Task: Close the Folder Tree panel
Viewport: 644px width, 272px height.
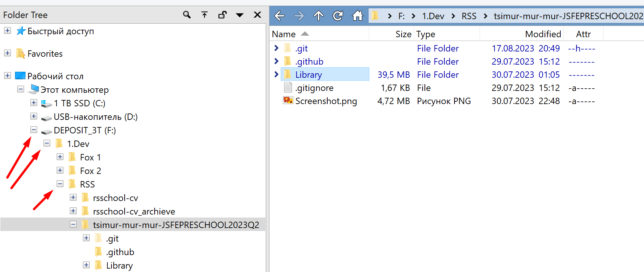Action: tap(257, 15)
